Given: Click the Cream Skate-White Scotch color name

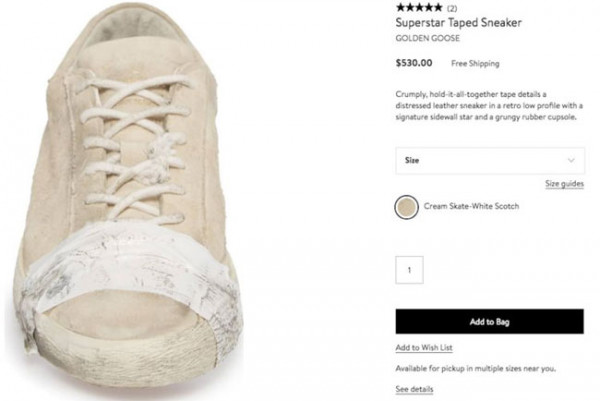Looking at the screenshot, I should [471, 207].
